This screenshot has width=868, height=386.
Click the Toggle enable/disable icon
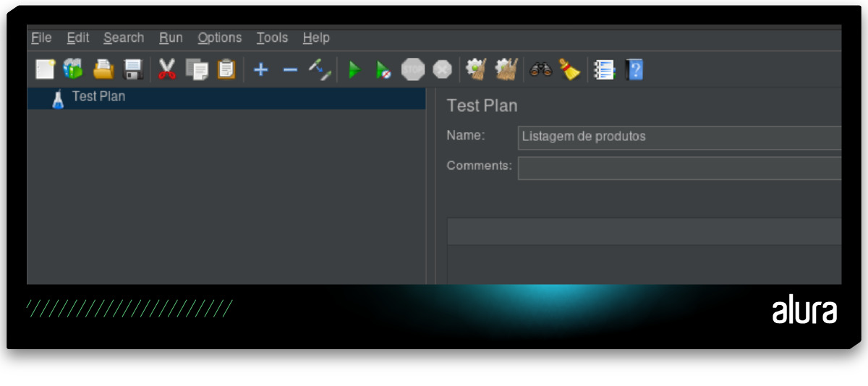[x=320, y=69]
